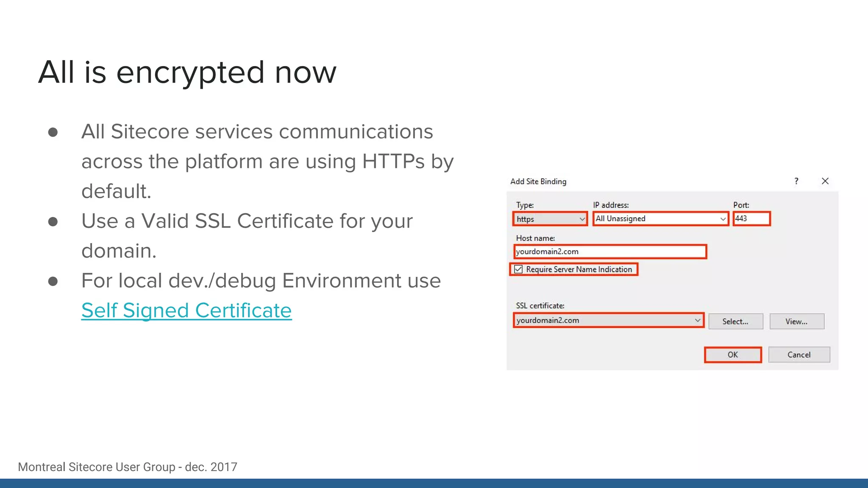Expand the IP address All Unassigned dropdown

(x=661, y=219)
